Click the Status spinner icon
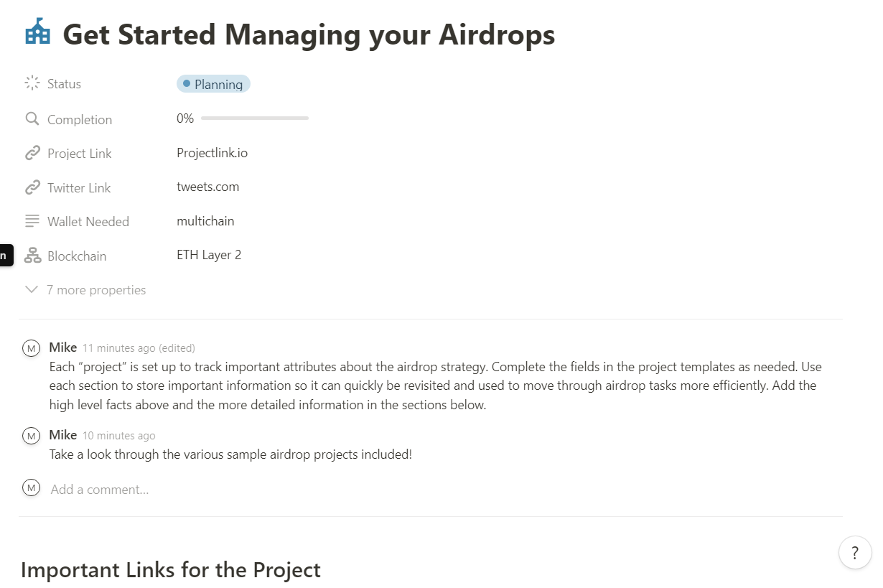 [32, 83]
